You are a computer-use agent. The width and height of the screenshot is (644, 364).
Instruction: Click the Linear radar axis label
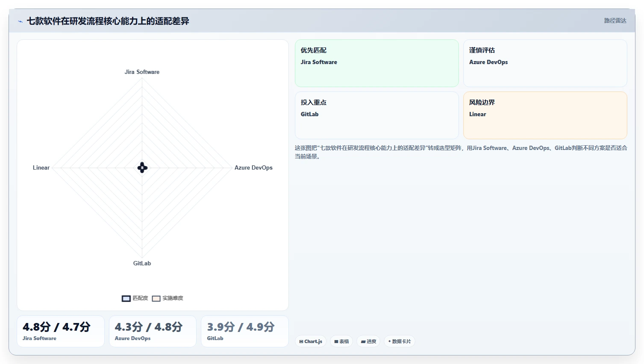click(41, 167)
